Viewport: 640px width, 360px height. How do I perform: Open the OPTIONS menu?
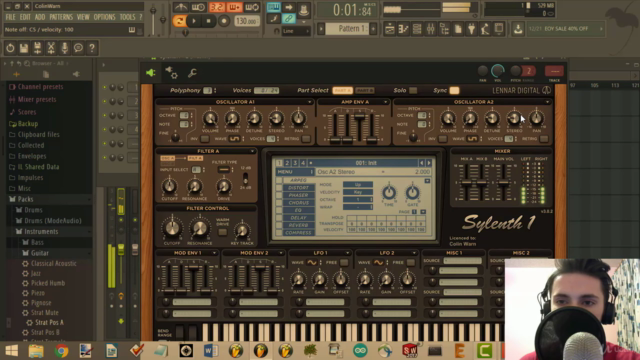click(104, 17)
